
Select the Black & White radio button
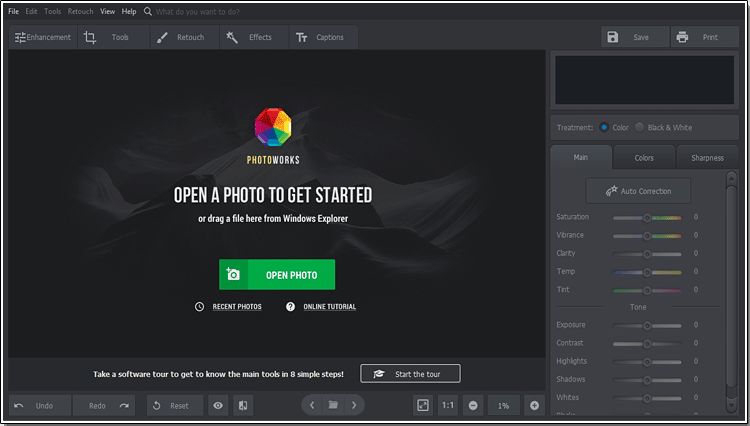coord(640,128)
